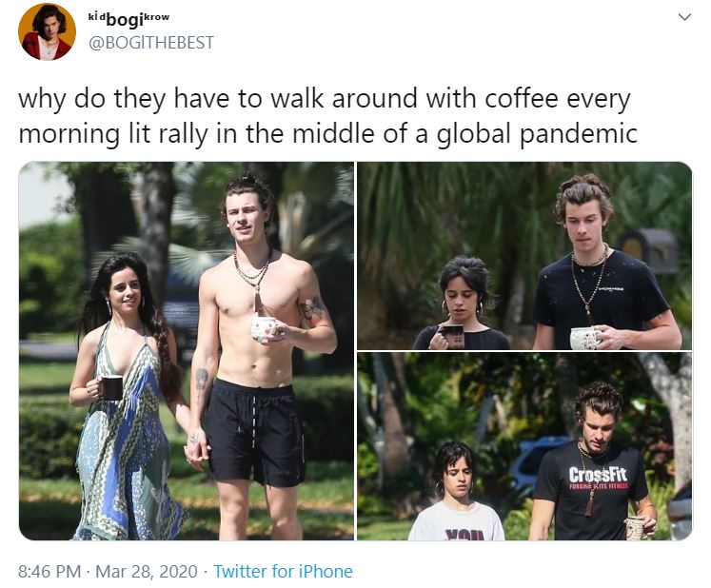Click the white floral mug in the large photo
Screen dimensions: 711x588
[264, 328]
